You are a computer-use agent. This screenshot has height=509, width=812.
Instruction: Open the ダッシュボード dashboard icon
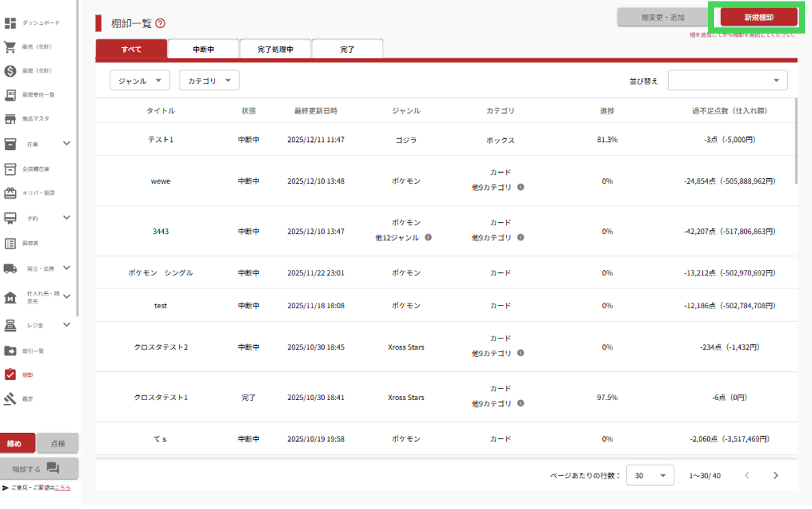pos(10,23)
